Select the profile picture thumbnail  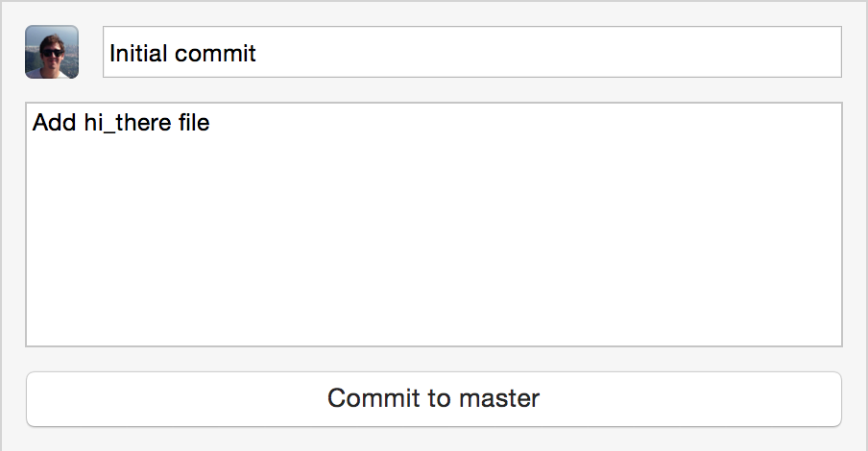(52, 52)
